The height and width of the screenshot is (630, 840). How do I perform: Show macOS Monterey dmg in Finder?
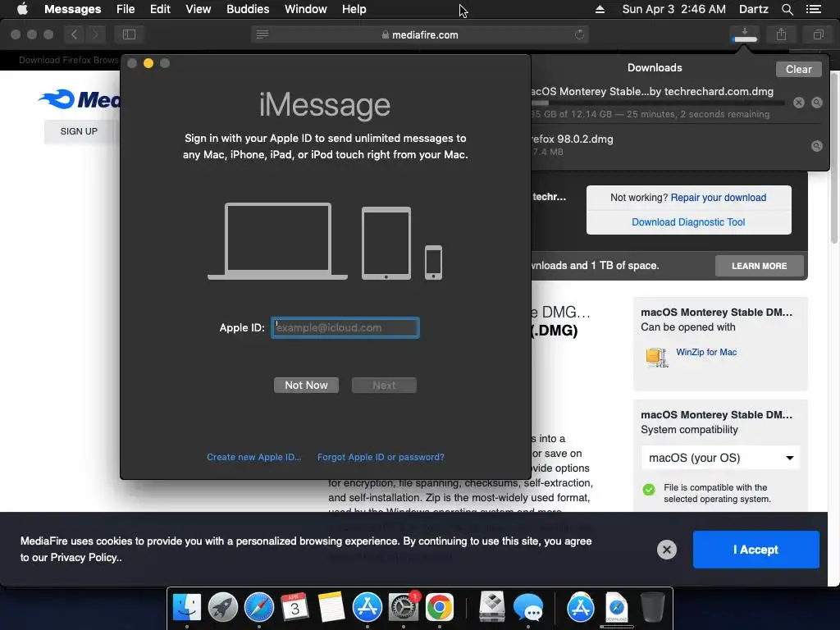point(817,103)
